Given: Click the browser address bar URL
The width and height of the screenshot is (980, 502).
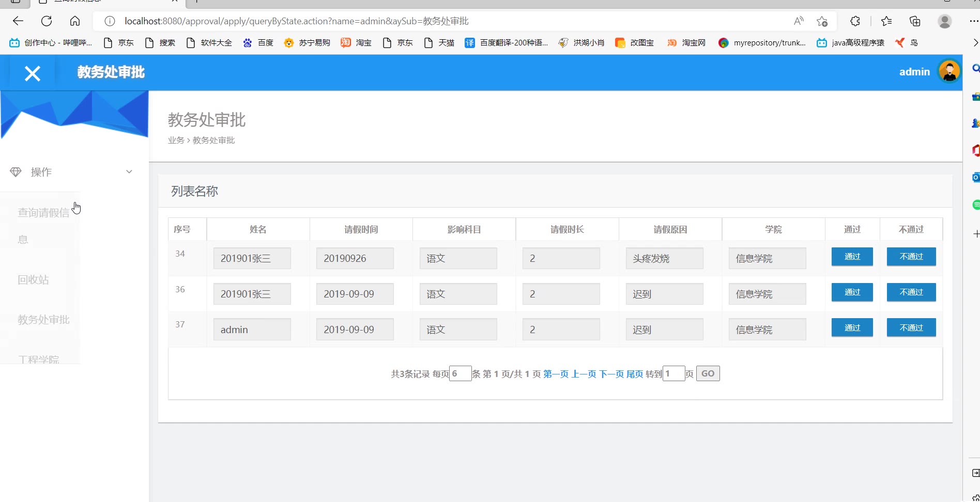Looking at the screenshot, I should [x=297, y=21].
